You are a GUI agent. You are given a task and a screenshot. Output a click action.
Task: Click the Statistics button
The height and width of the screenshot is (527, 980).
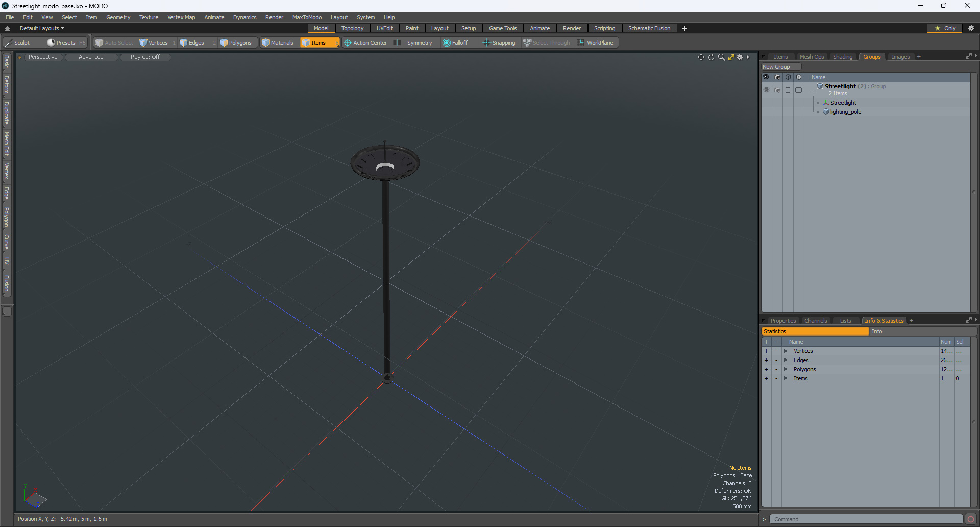pos(815,331)
